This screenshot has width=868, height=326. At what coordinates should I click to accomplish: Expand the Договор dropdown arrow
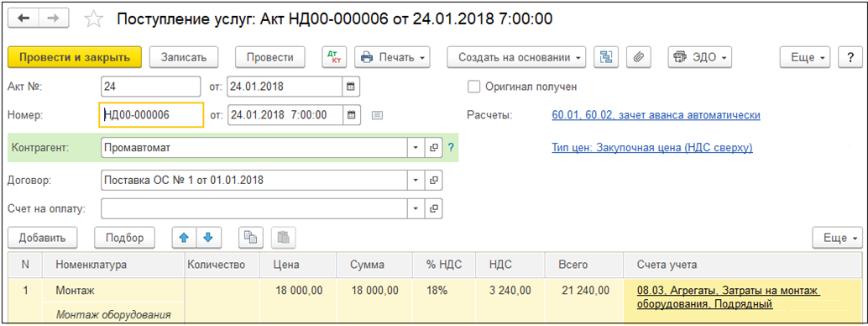tap(416, 180)
